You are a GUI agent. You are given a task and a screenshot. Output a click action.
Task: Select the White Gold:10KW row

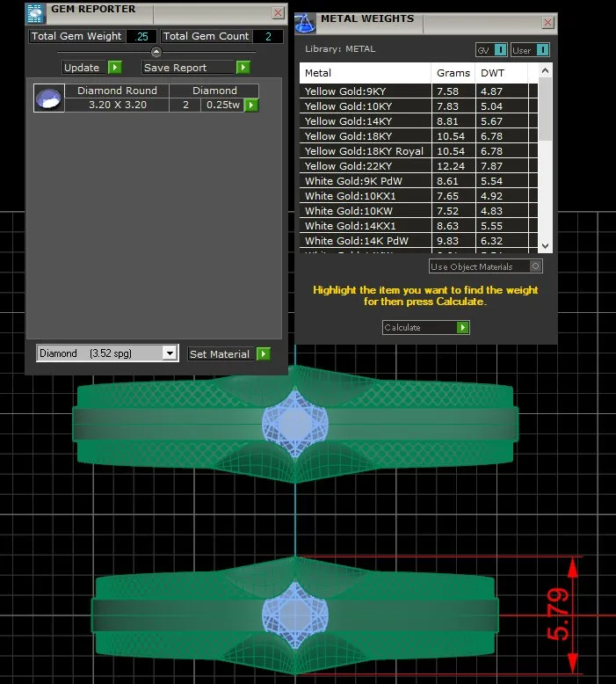pyautogui.click(x=418, y=211)
